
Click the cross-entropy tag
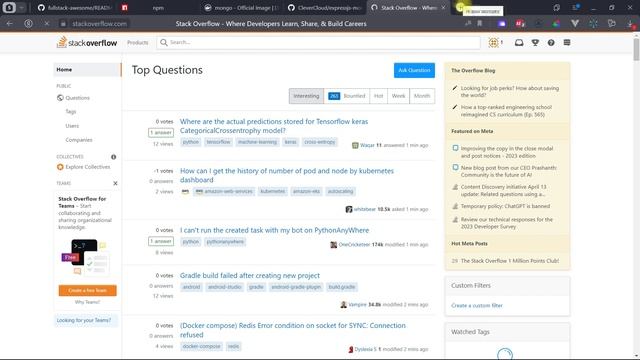click(320, 142)
